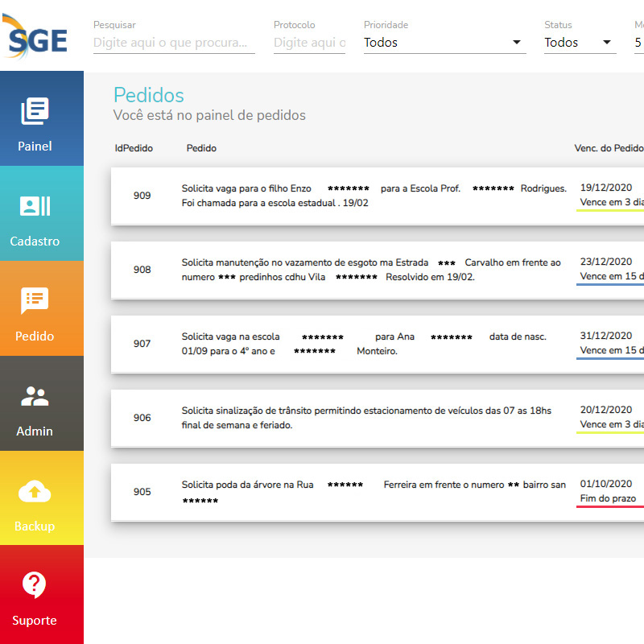This screenshot has width=644, height=644.
Task: Open the Suporte question mark icon
Action: [x=35, y=585]
